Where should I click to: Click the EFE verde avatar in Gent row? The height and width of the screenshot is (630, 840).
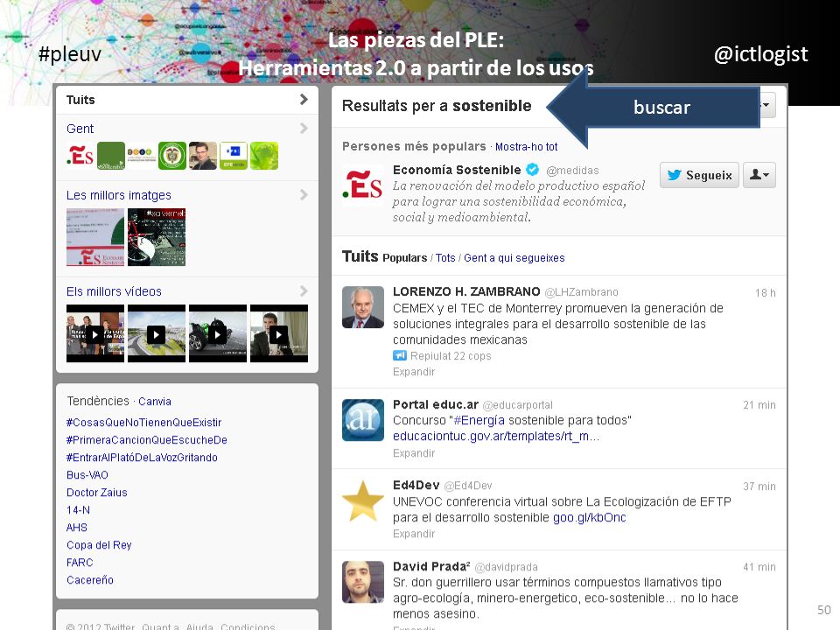pos(234,156)
